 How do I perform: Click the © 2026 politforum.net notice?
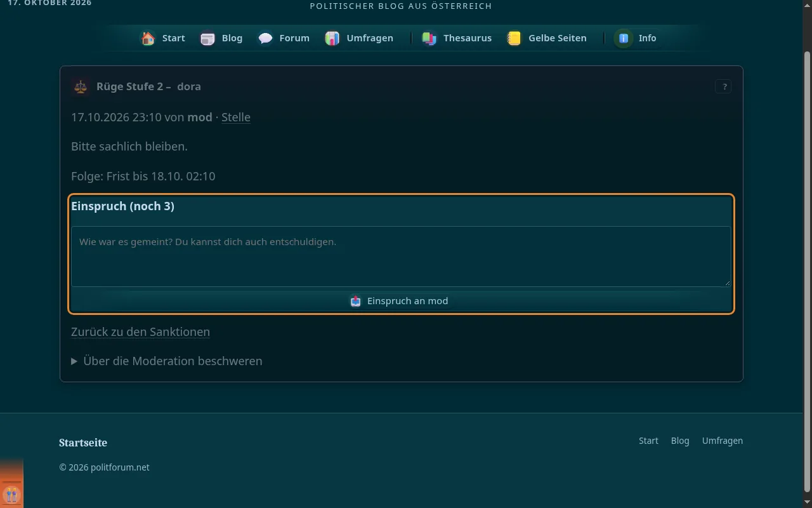[x=104, y=467]
